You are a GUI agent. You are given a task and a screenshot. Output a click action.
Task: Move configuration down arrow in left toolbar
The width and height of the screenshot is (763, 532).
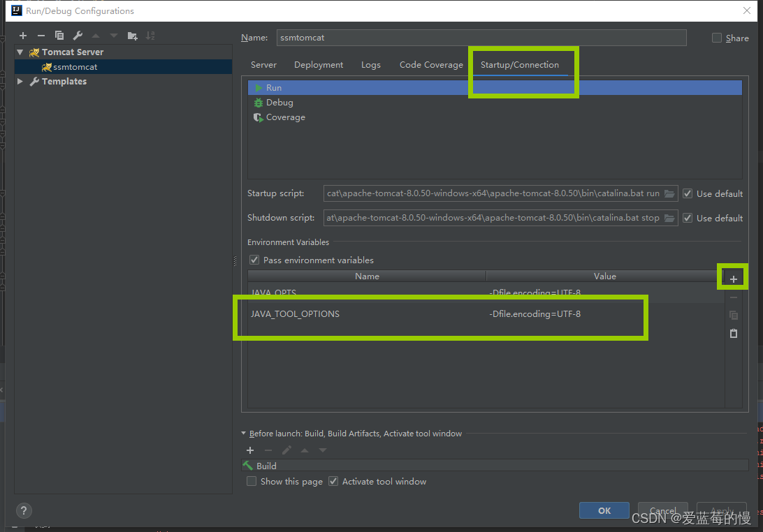click(x=113, y=36)
